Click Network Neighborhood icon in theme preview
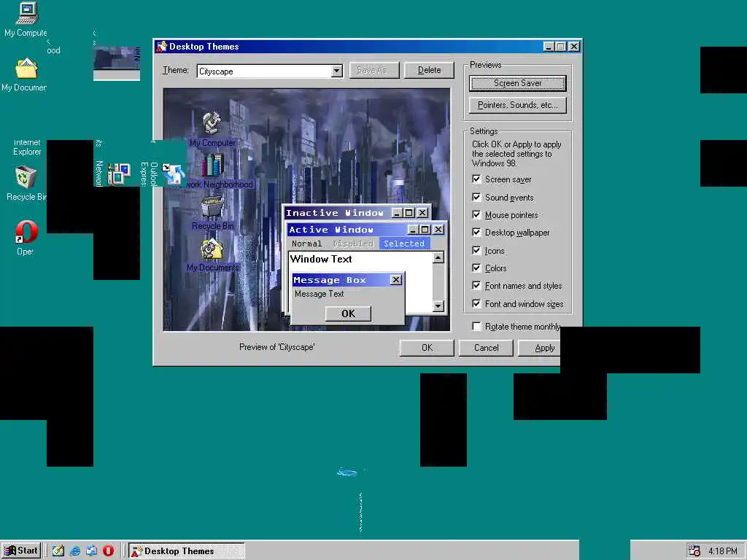 pos(212,166)
